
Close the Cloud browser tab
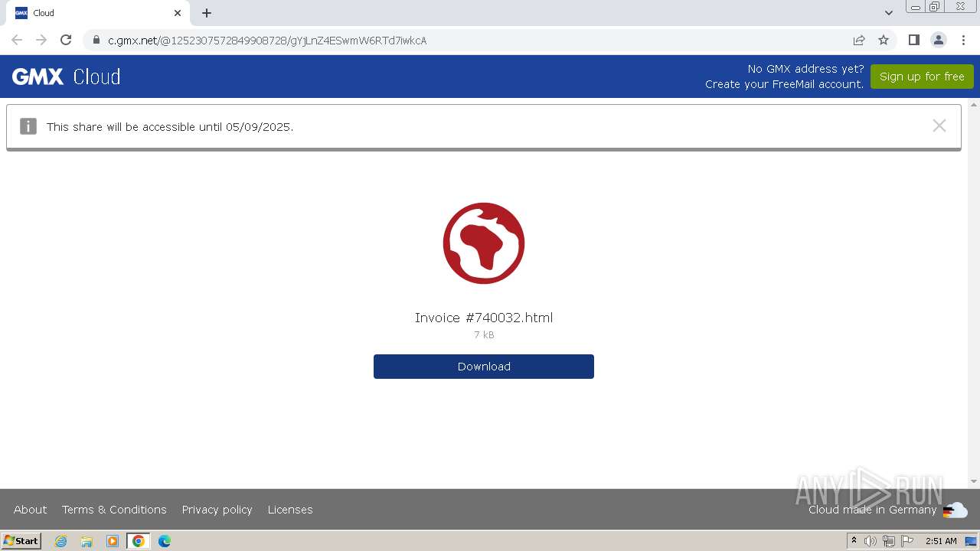point(178,13)
